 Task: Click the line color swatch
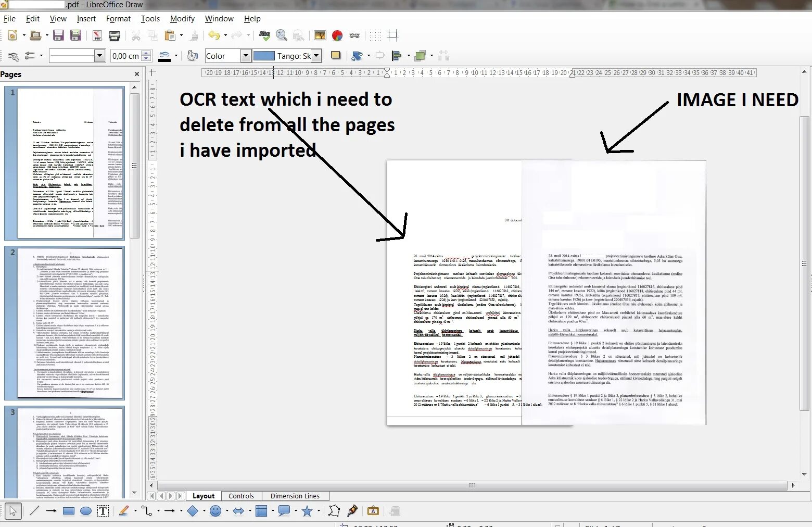tap(164, 56)
